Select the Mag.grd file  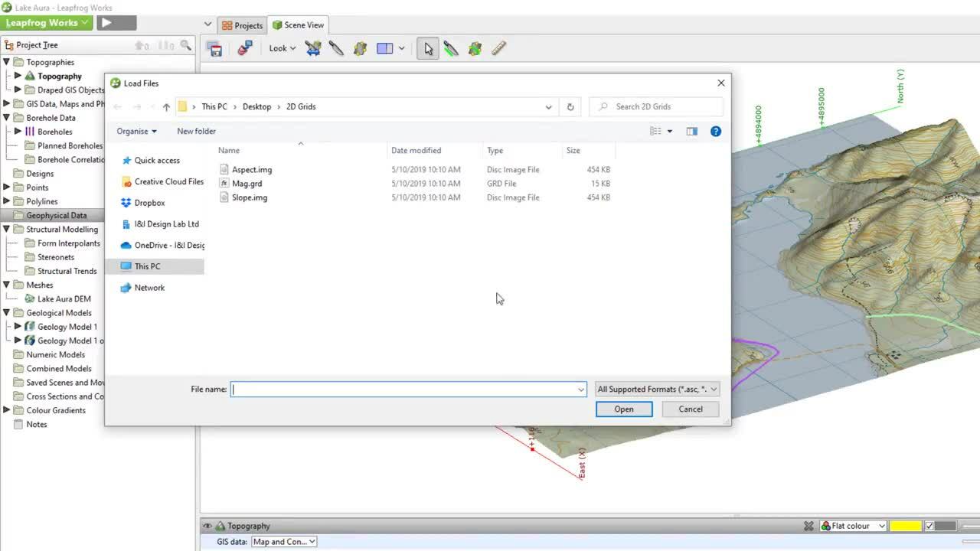coord(247,183)
